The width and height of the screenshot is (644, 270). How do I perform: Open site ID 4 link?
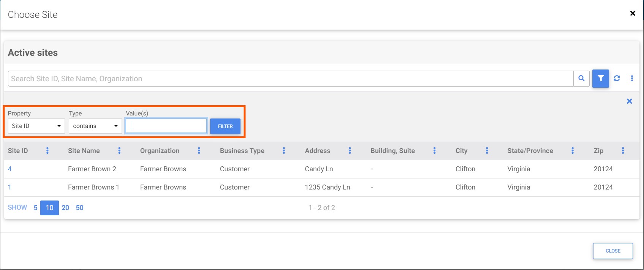[10, 169]
